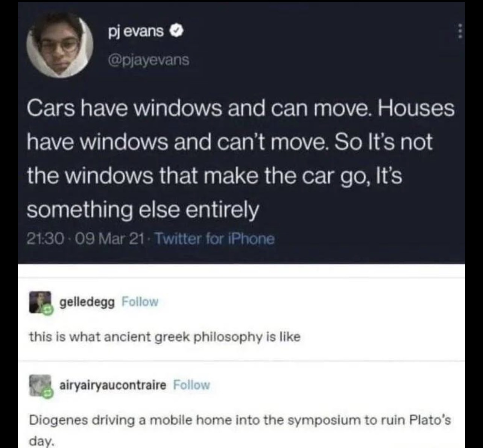Click the tweet text about cars and windows
This screenshot has height=448, width=483.
tap(241, 159)
